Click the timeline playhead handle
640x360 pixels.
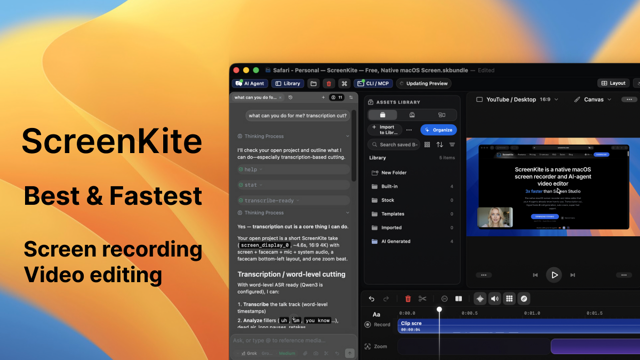click(x=439, y=309)
